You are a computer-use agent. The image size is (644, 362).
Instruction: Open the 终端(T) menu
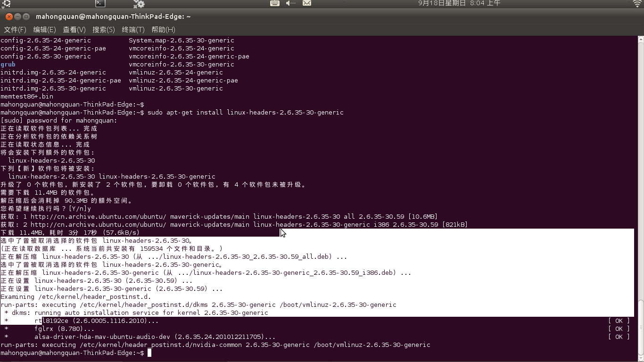[x=133, y=30]
